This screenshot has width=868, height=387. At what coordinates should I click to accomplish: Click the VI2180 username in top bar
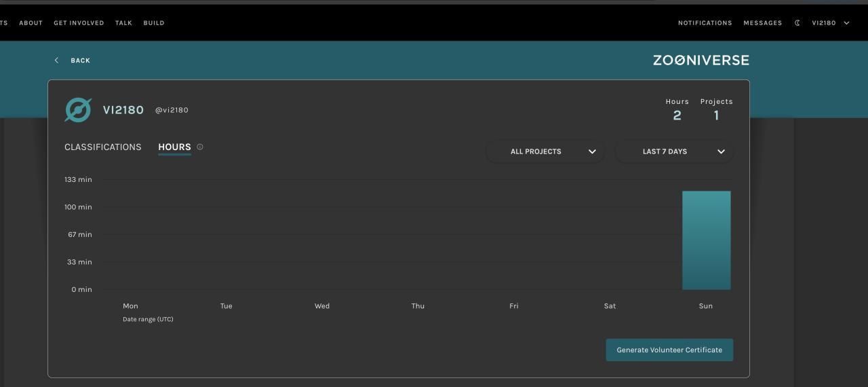click(x=824, y=23)
